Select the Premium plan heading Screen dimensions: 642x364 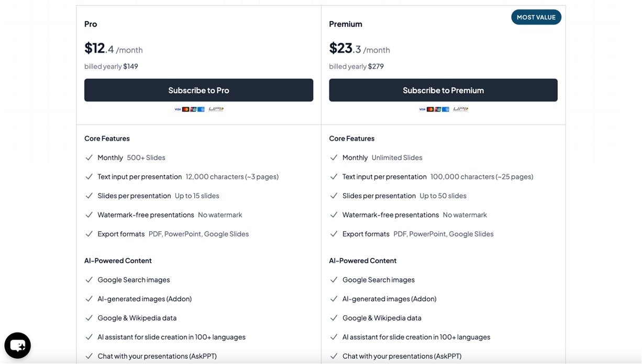tap(346, 24)
